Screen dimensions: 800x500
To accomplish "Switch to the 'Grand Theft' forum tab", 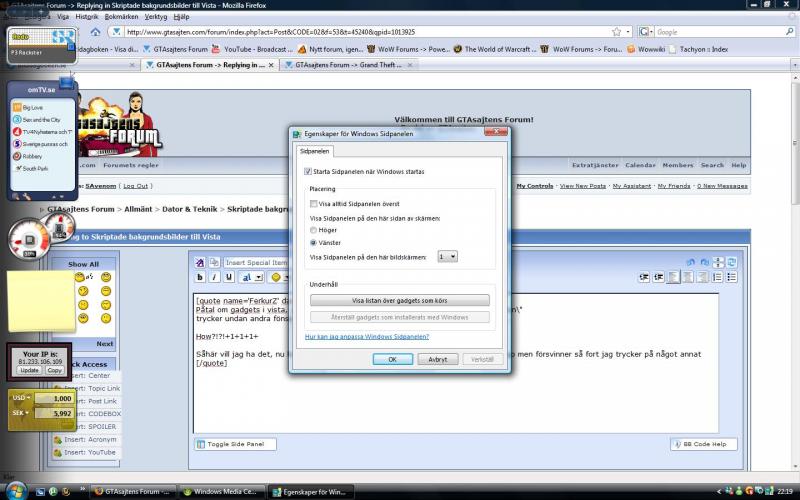I will click(x=345, y=65).
